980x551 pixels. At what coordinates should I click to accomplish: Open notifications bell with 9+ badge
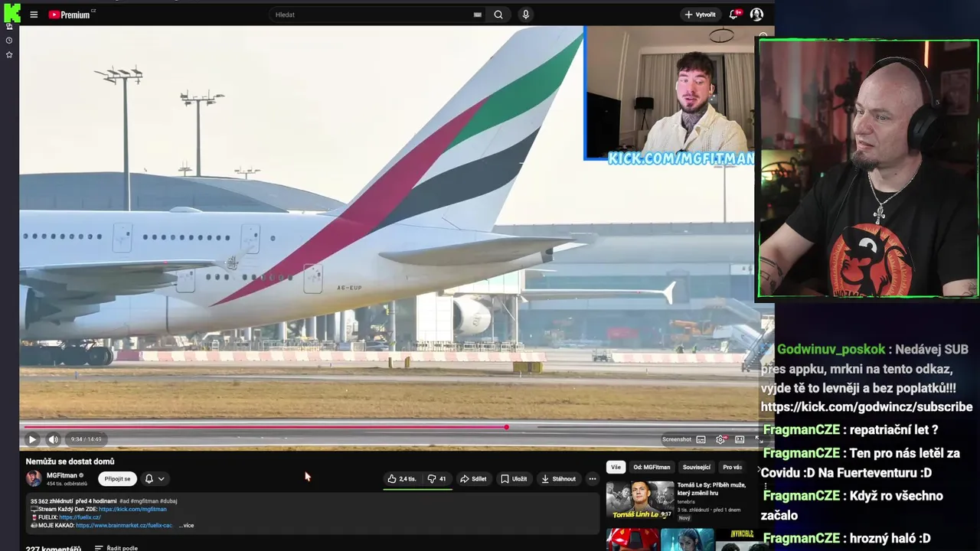(x=735, y=14)
